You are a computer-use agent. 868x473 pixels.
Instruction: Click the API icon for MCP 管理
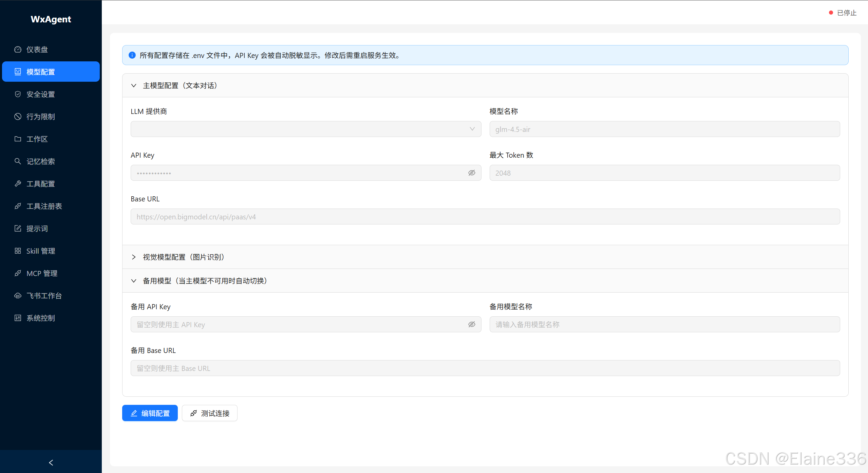(18, 273)
